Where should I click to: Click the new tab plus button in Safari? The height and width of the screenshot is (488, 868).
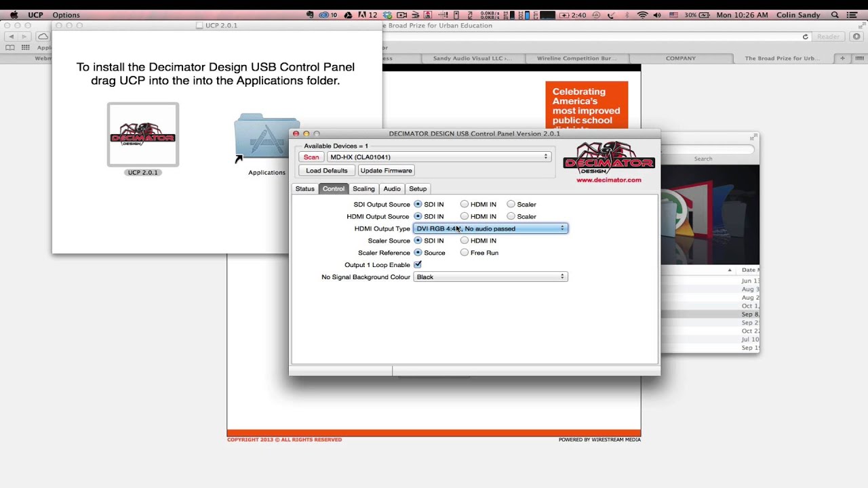[x=843, y=58]
